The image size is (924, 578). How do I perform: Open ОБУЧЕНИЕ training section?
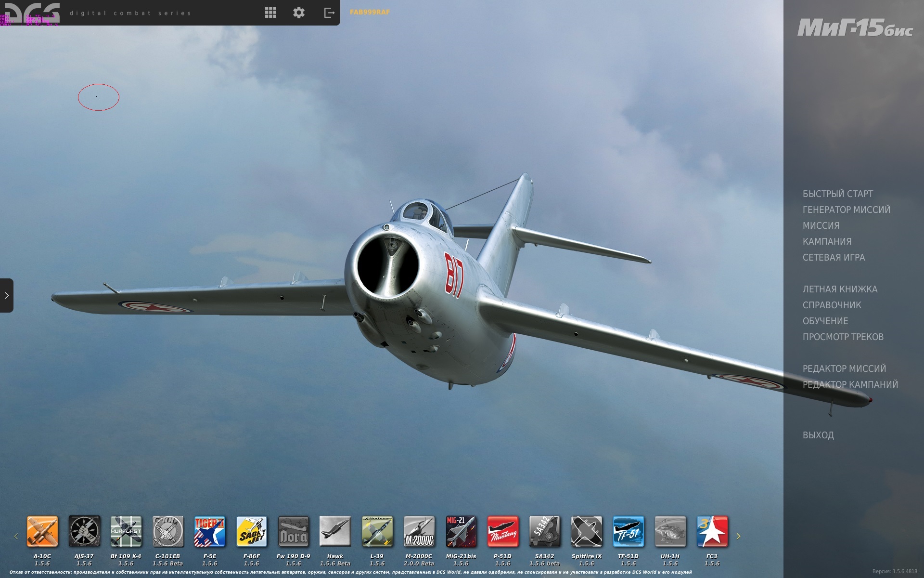point(825,321)
